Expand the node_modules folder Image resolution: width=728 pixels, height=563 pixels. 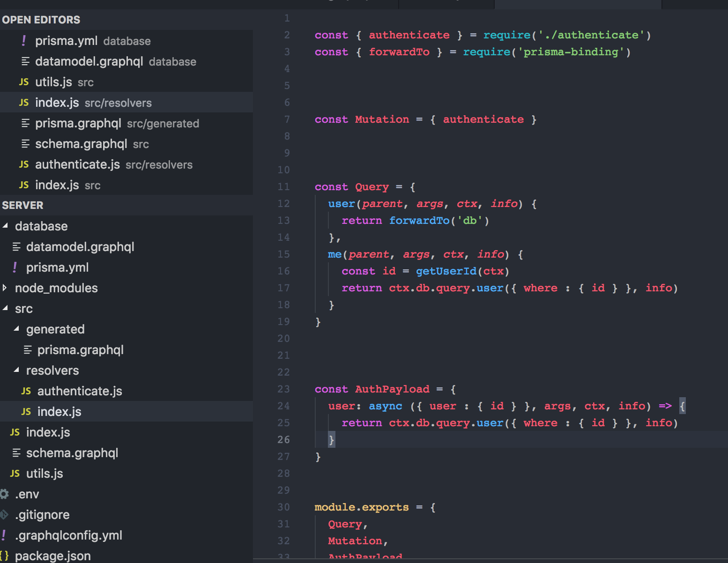[x=5, y=288]
